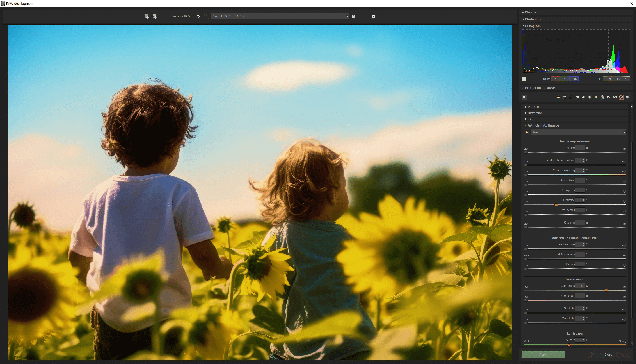This screenshot has width=636, height=364.
Task: Click the Close button
Action: [x=608, y=354]
